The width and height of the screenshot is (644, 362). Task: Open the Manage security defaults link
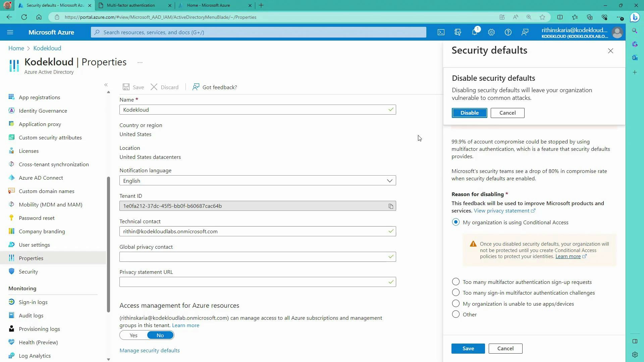tap(150, 350)
